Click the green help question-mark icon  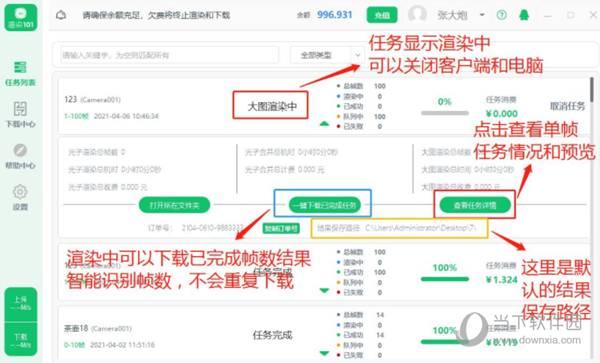coord(502,15)
